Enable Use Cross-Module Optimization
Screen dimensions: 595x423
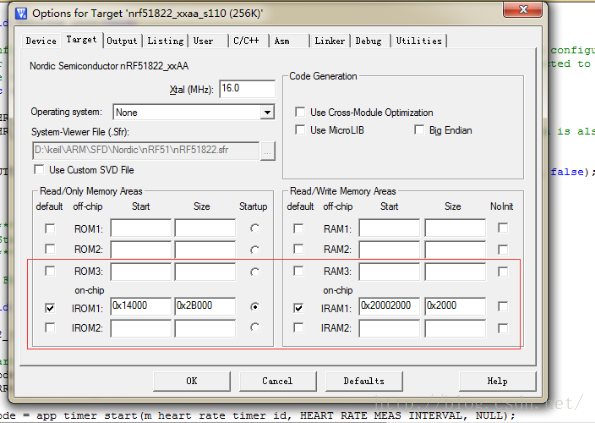point(300,112)
